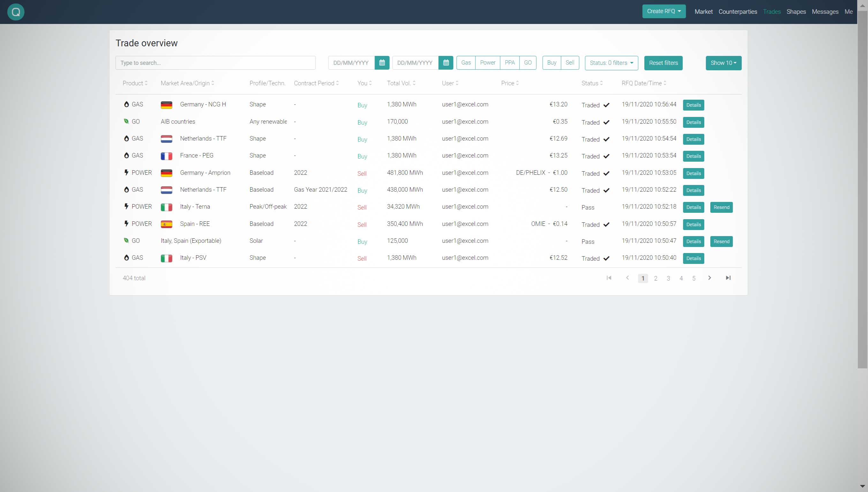Click the flame icon in Italy - PSV row

click(x=127, y=258)
